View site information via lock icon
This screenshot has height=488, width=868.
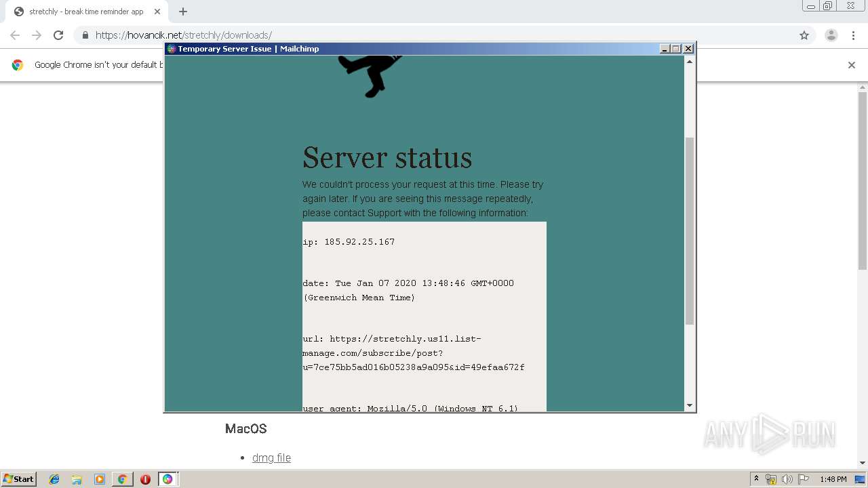point(85,35)
